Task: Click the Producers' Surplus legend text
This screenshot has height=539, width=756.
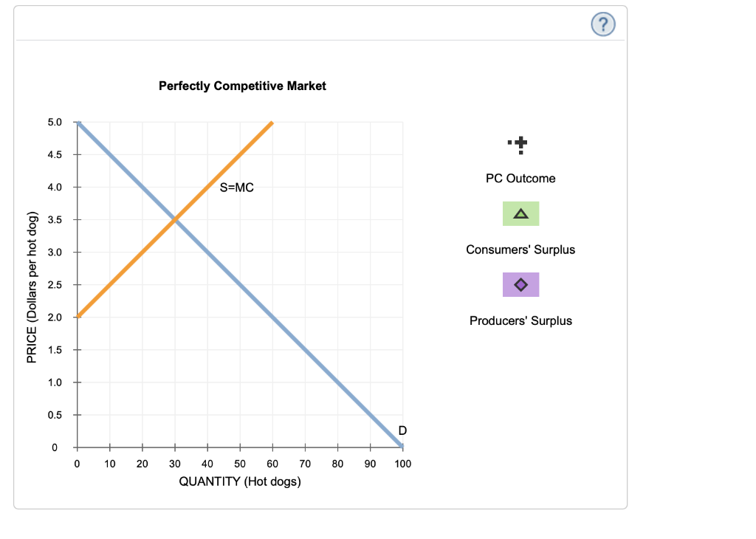Action: pos(520,320)
